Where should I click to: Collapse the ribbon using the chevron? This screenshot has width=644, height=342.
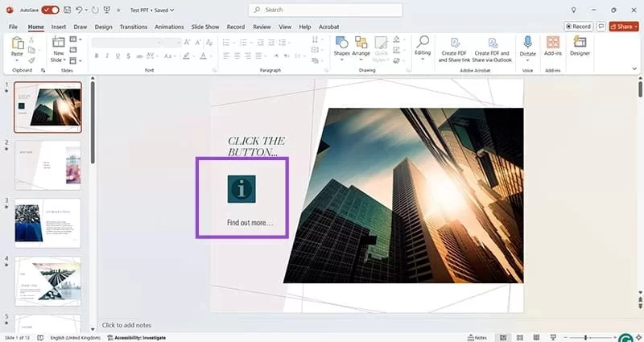[x=635, y=70]
